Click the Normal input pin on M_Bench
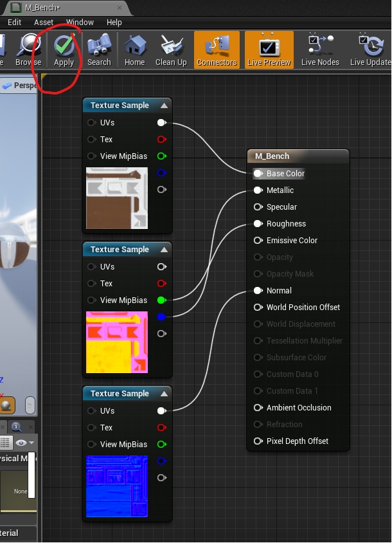The image size is (392, 543). tap(258, 291)
